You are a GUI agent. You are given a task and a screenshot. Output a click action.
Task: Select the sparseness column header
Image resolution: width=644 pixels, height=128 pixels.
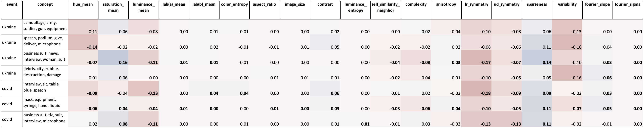point(537,4)
